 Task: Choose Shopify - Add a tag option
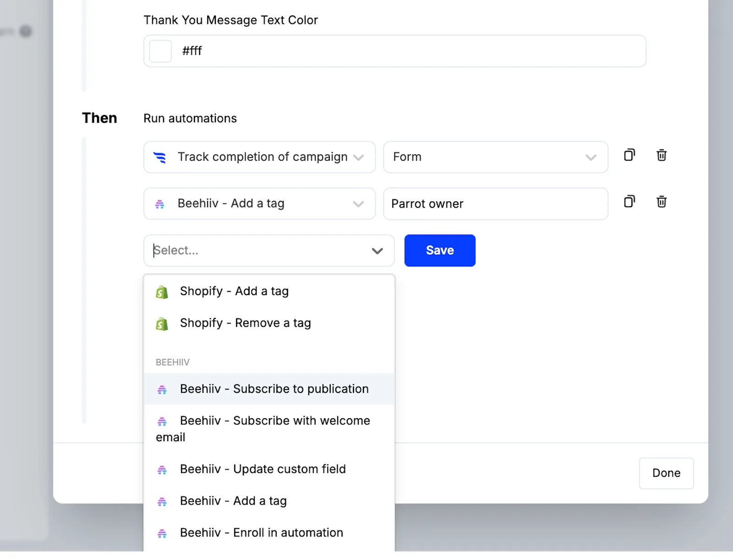(269, 291)
